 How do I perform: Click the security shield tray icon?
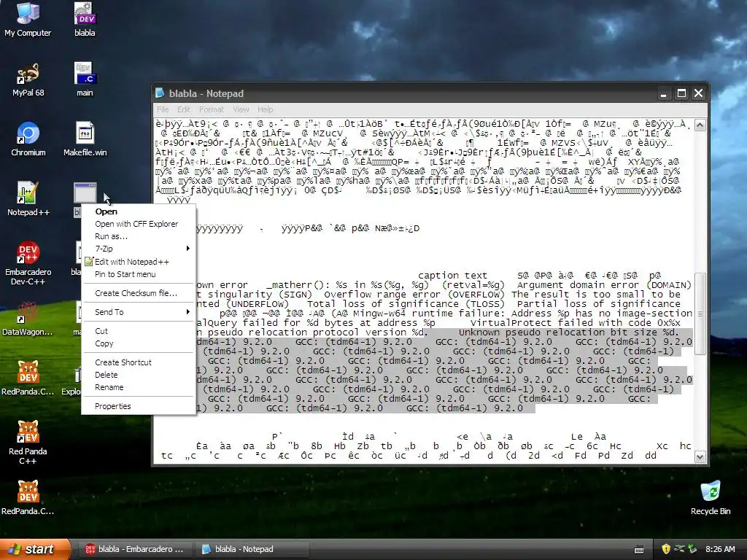(x=666, y=549)
